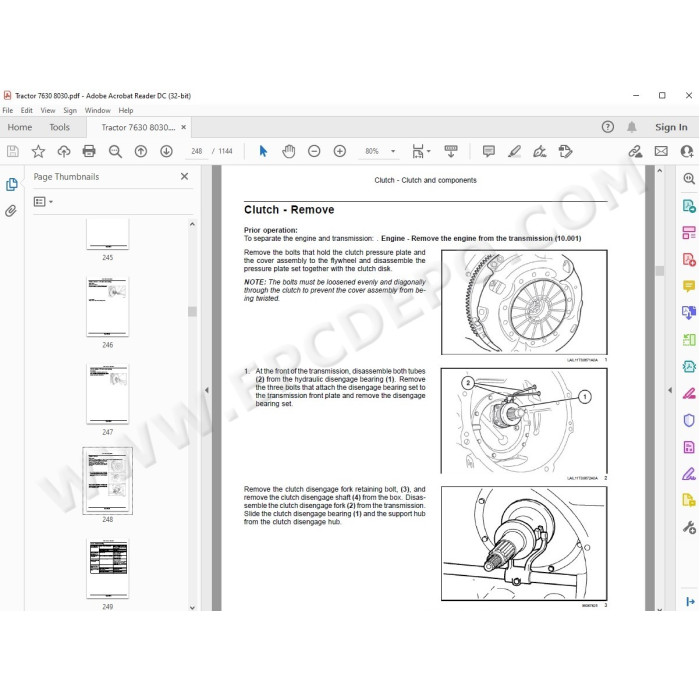700x700 pixels.
Task: Open Attachments paperclip panel icon
Action: click(x=11, y=211)
